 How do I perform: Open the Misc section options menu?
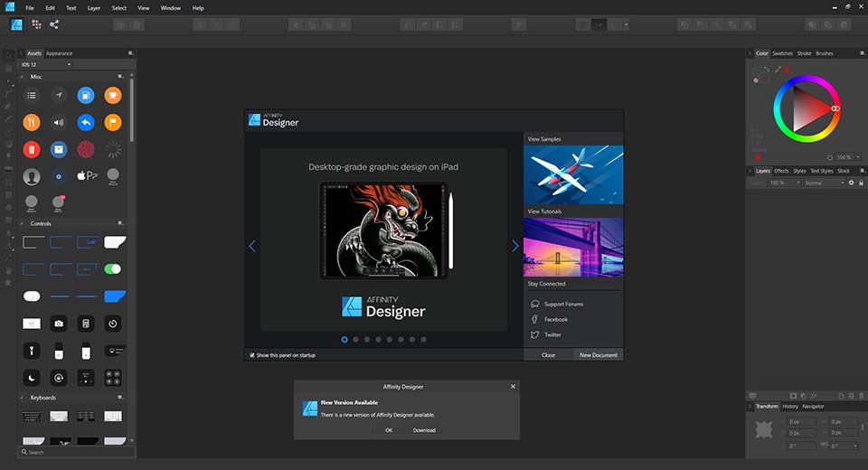coord(120,77)
